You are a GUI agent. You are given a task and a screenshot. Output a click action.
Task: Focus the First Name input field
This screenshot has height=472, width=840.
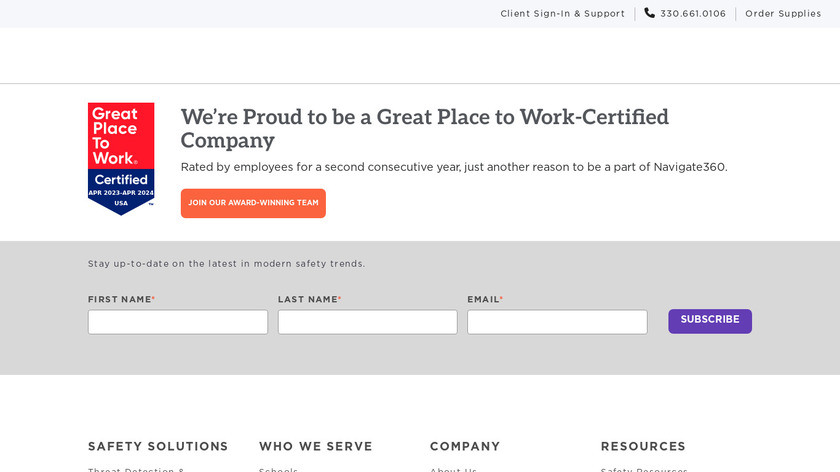pyautogui.click(x=178, y=322)
